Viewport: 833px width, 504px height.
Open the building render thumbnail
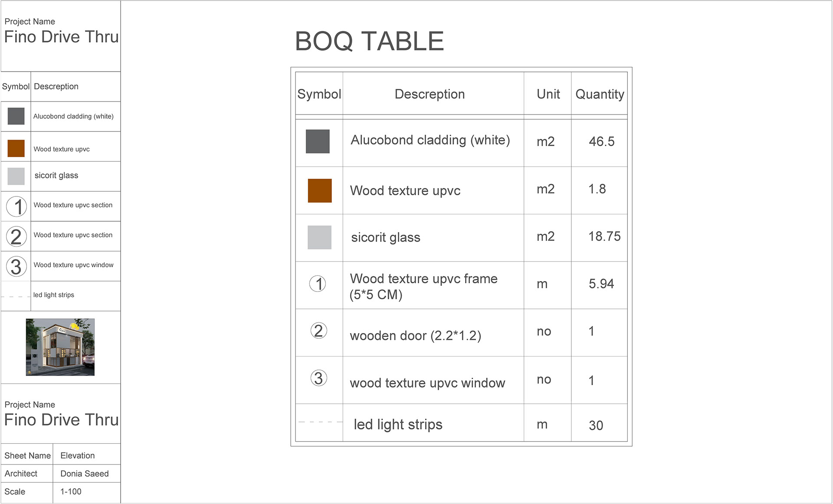60,347
